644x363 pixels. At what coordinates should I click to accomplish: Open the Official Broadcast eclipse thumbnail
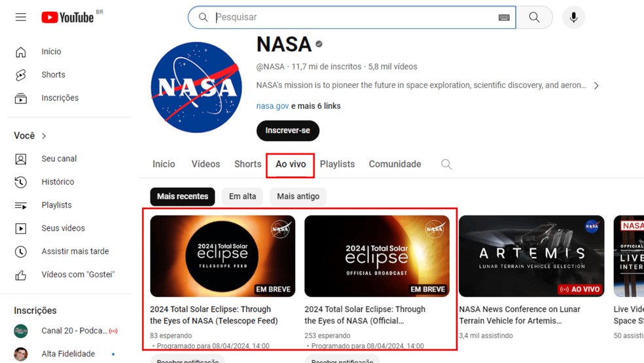(377, 256)
